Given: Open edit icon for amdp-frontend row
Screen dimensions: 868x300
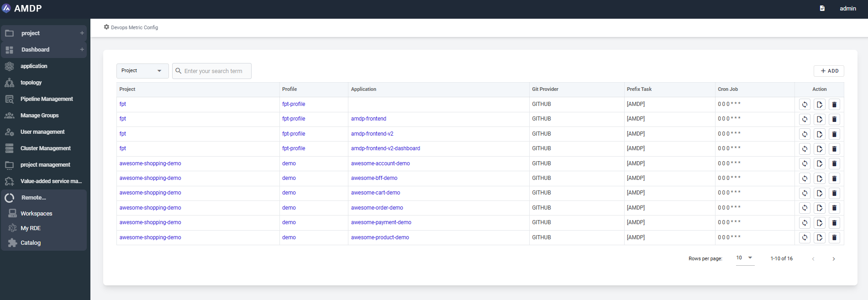Looking at the screenshot, I should click(820, 119).
